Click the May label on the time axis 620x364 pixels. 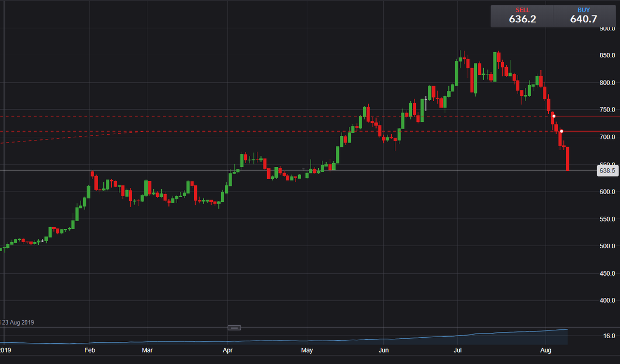307,350
